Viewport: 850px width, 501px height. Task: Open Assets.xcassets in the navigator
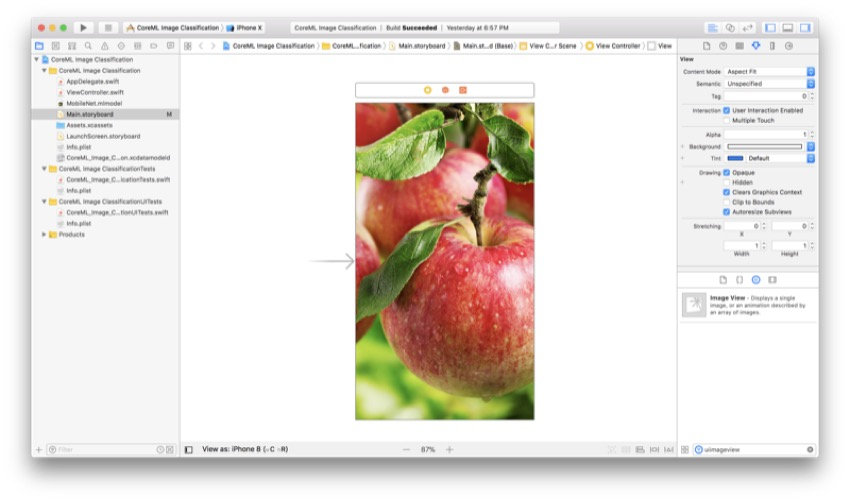pyautogui.click(x=89, y=125)
